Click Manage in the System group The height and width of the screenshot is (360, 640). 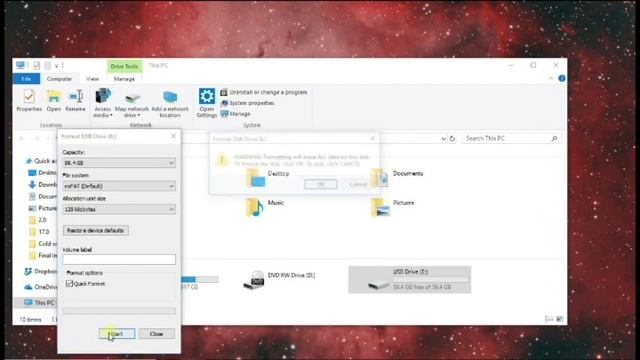(x=236, y=113)
